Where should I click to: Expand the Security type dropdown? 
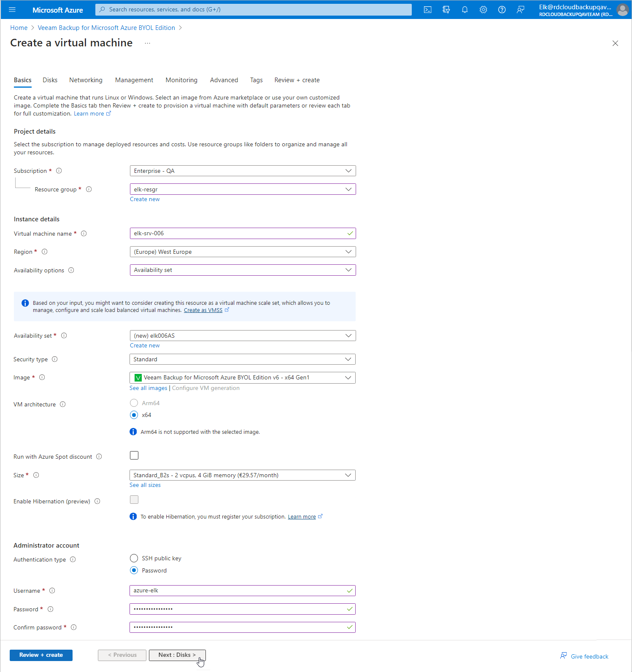tap(243, 359)
